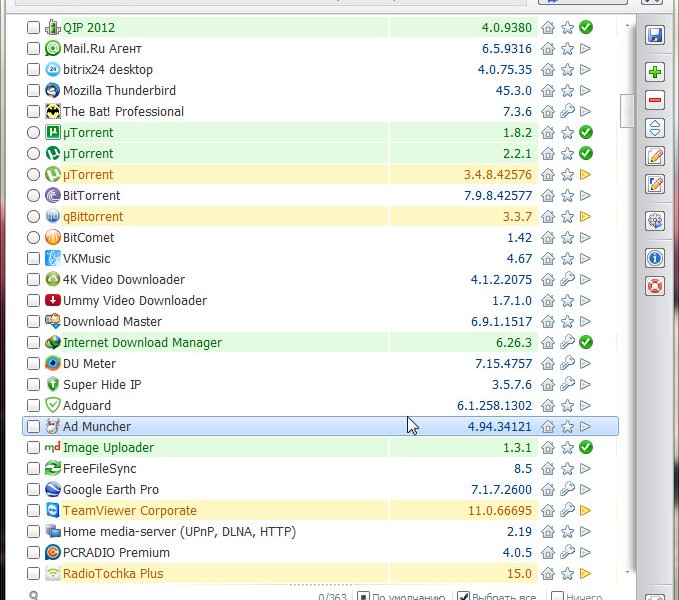Tick the QIP 2012 checkbox

click(x=33, y=27)
